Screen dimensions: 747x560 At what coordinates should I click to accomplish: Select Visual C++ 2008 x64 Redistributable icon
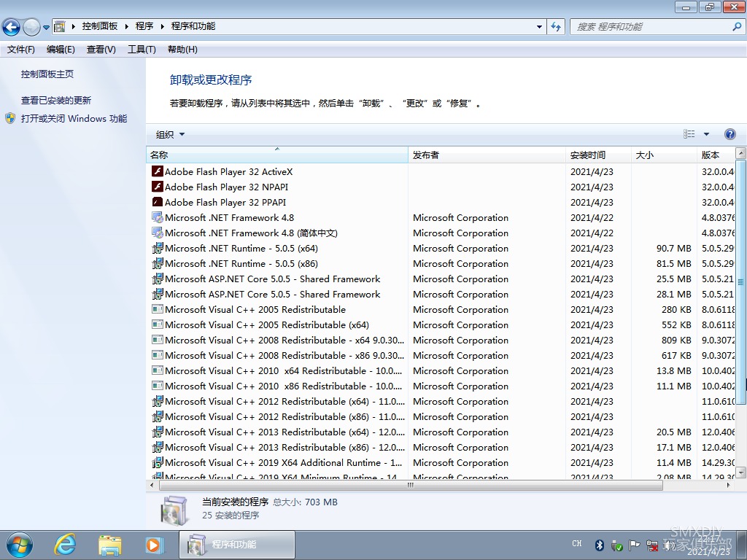point(158,340)
